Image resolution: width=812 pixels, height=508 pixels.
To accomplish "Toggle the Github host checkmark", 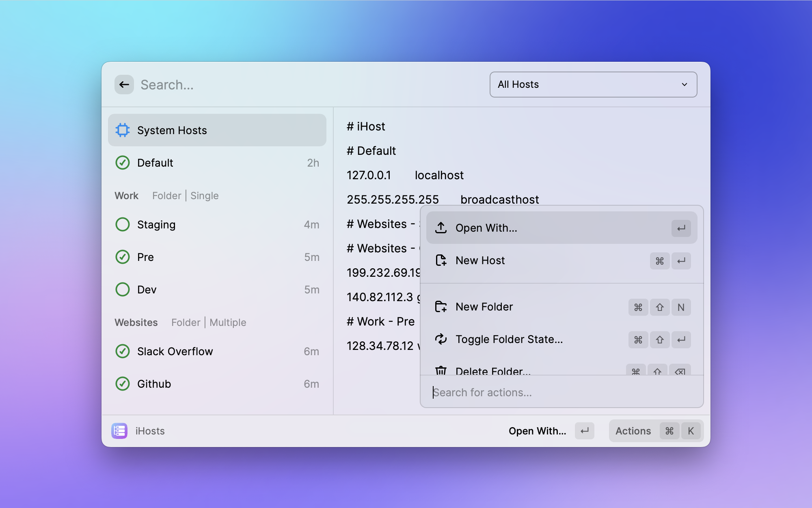I will pyautogui.click(x=123, y=384).
